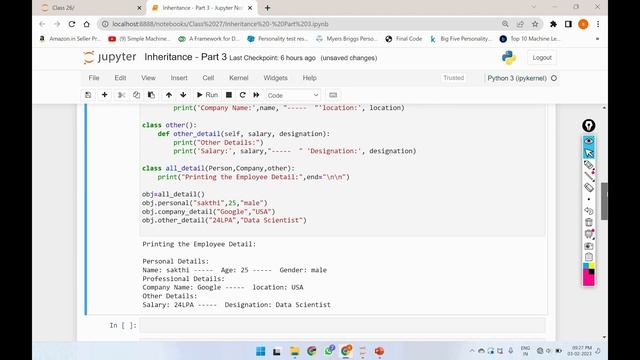
Task: Open the Edit menu
Action: 120,78
